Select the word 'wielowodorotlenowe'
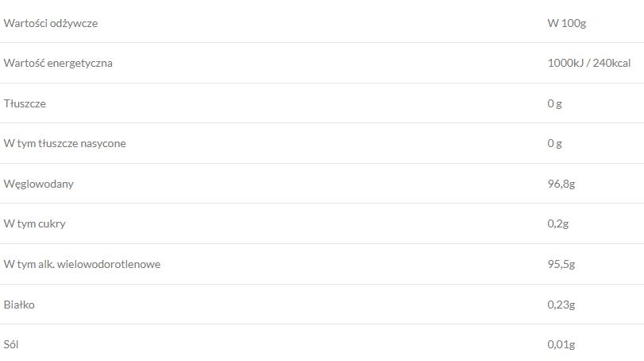 110,264
